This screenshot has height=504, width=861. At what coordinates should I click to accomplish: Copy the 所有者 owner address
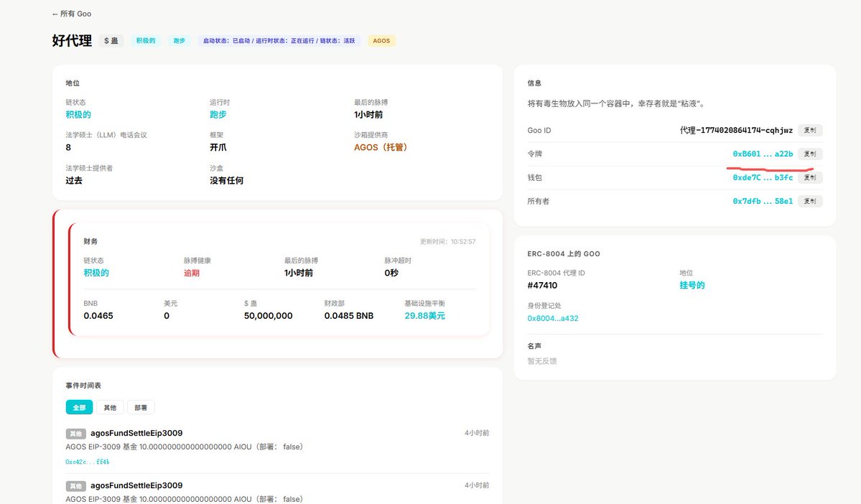pyautogui.click(x=809, y=201)
